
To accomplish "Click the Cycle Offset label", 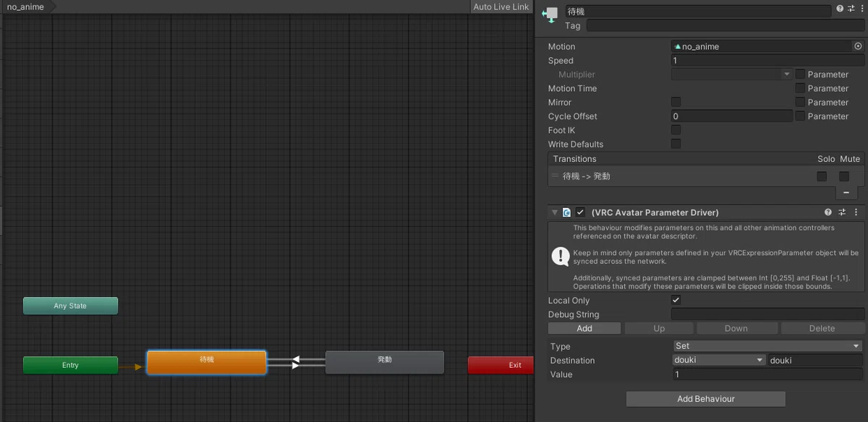I will click(573, 116).
